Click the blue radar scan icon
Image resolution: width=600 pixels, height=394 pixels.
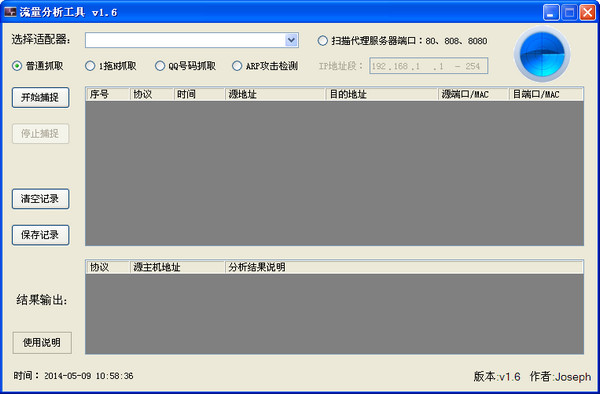point(542,54)
